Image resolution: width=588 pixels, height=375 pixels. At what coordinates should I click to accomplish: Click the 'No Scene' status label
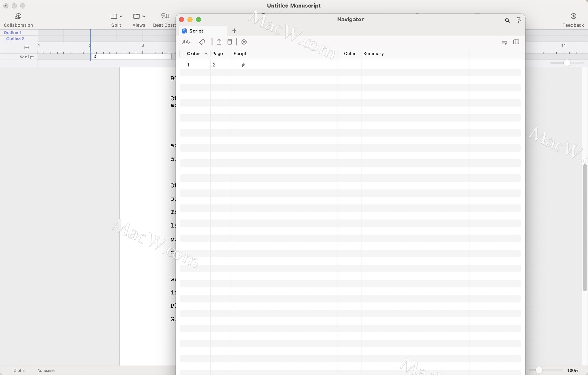(x=46, y=370)
